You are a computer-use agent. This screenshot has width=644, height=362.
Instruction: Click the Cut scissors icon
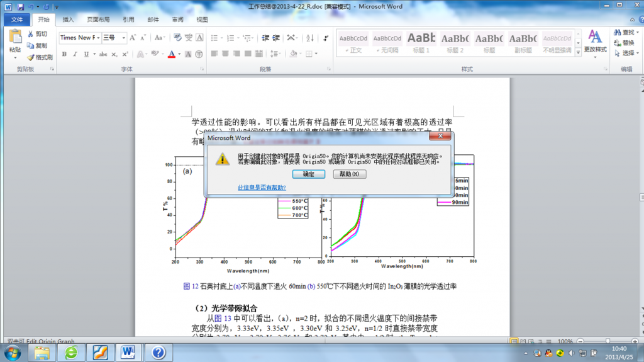[x=31, y=34]
